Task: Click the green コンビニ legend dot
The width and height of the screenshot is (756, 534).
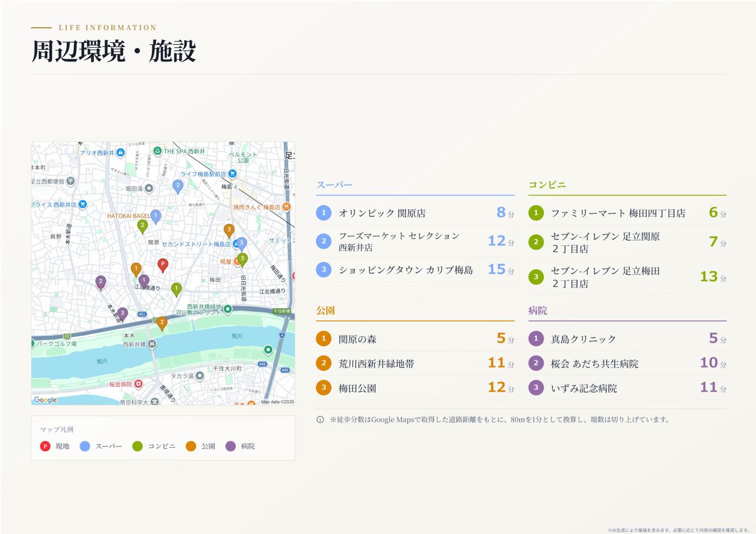Action: [x=138, y=446]
